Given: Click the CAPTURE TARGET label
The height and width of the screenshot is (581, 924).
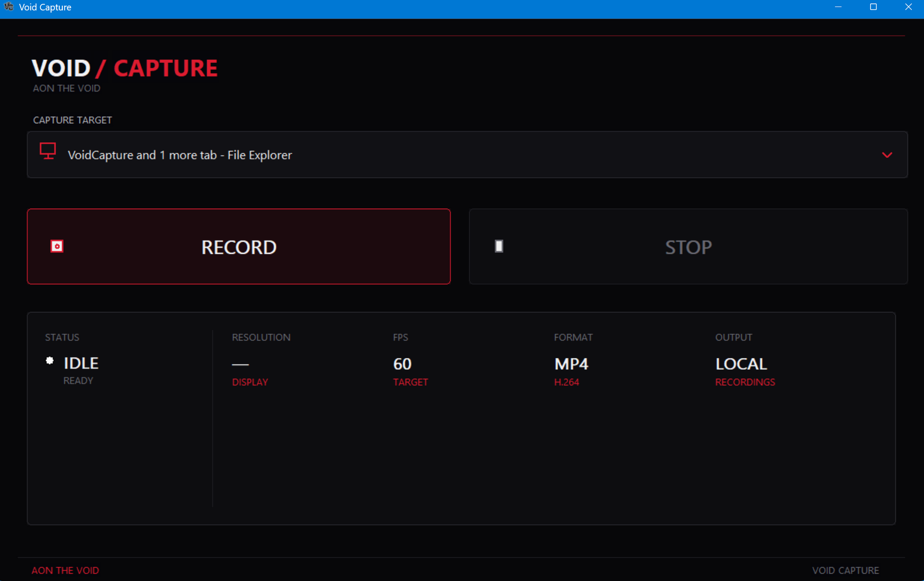Looking at the screenshot, I should 73,120.
